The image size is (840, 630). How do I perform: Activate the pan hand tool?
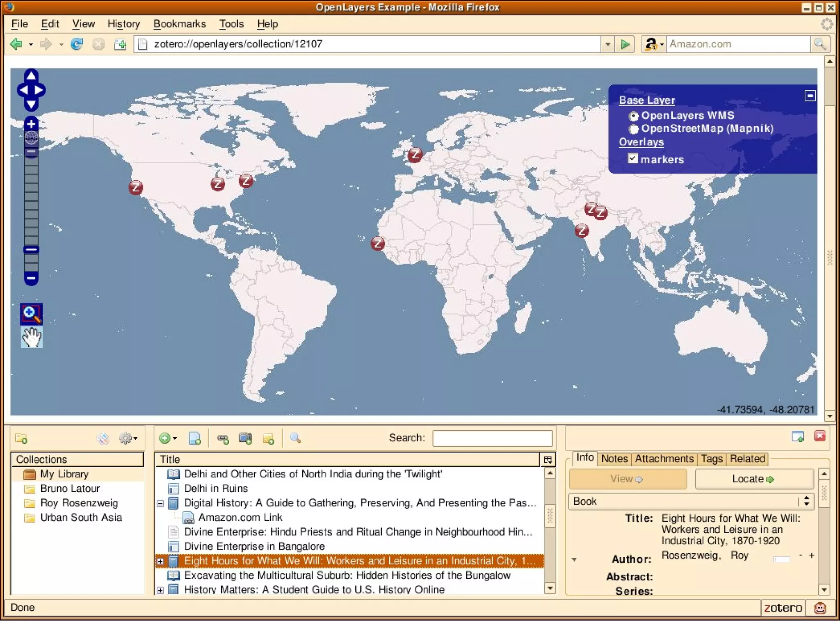click(31, 338)
